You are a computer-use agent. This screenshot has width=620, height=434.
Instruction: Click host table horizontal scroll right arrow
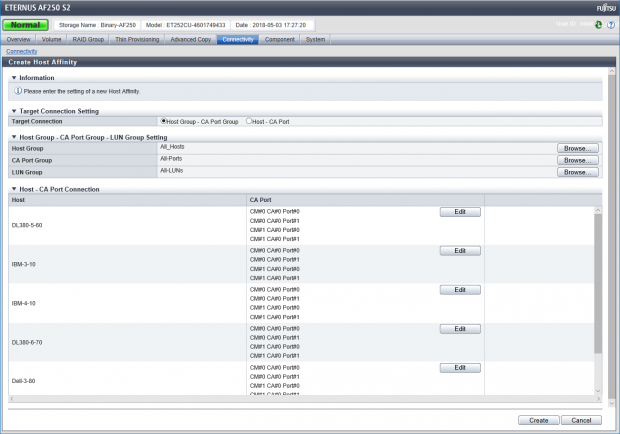click(598, 399)
